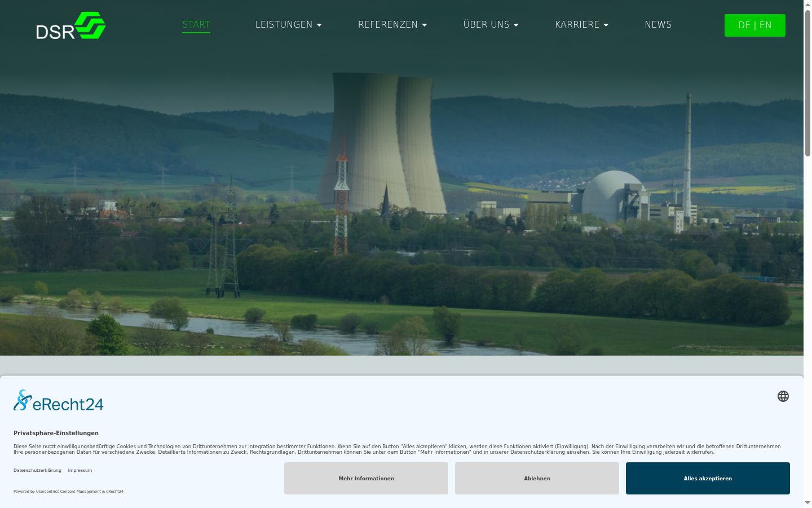Click the DSR logo in header

tap(71, 25)
